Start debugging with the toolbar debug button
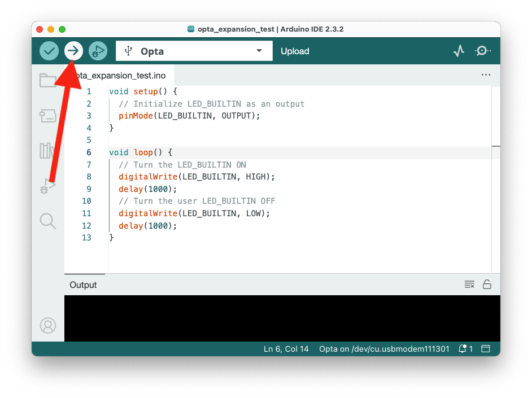532x398 pixels. [98, 51]
